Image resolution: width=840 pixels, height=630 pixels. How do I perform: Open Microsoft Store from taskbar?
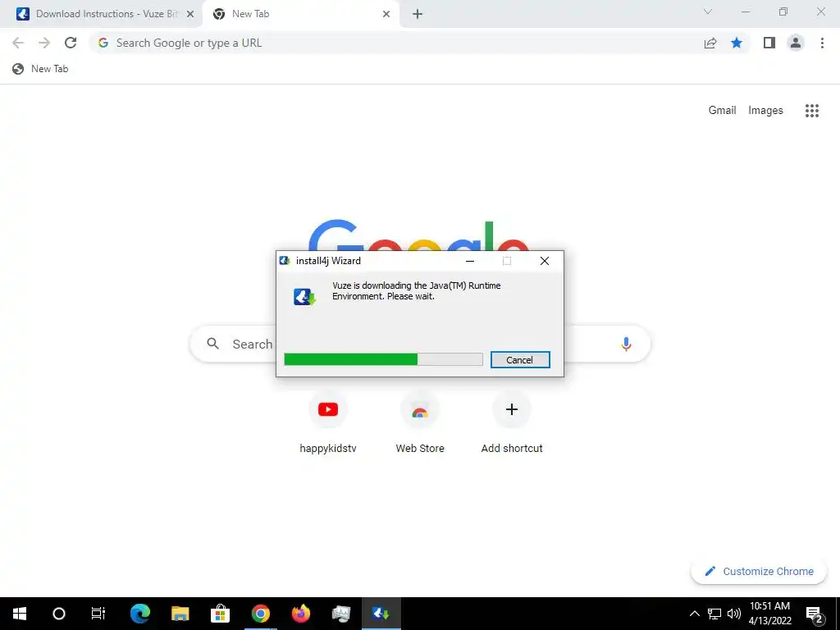click(x=220, y=614)
